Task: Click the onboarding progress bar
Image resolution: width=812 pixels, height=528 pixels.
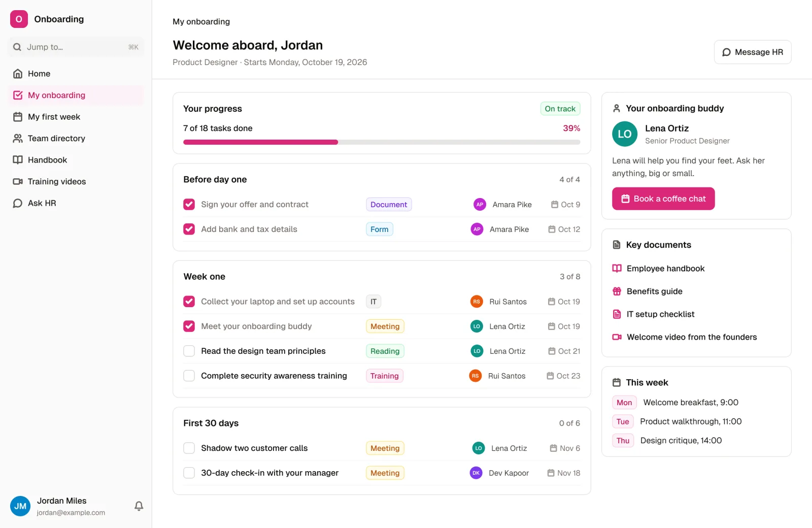Action: point(382,143)
